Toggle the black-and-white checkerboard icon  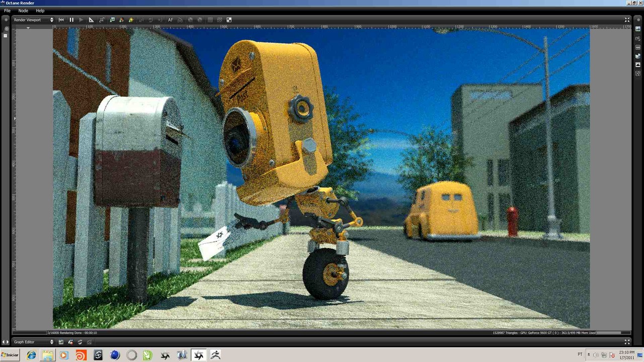(x=229, y=20)
